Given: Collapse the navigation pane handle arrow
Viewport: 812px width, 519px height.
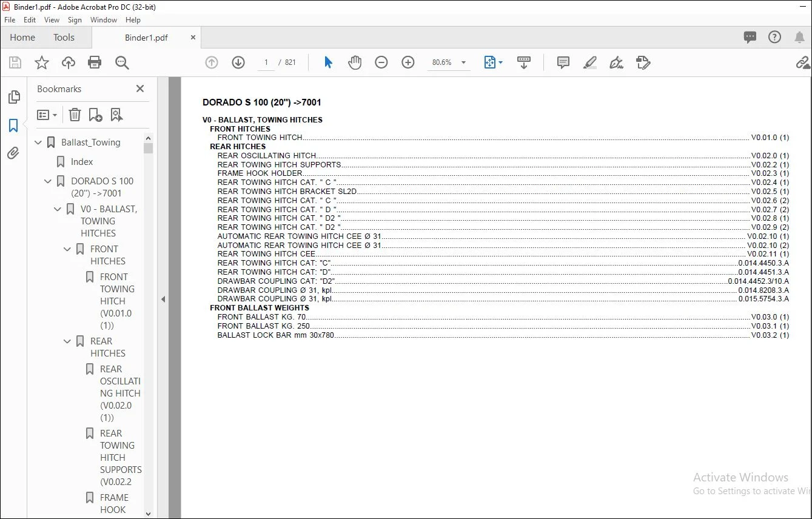Looking at the screenshot, I should click(163, 299).
